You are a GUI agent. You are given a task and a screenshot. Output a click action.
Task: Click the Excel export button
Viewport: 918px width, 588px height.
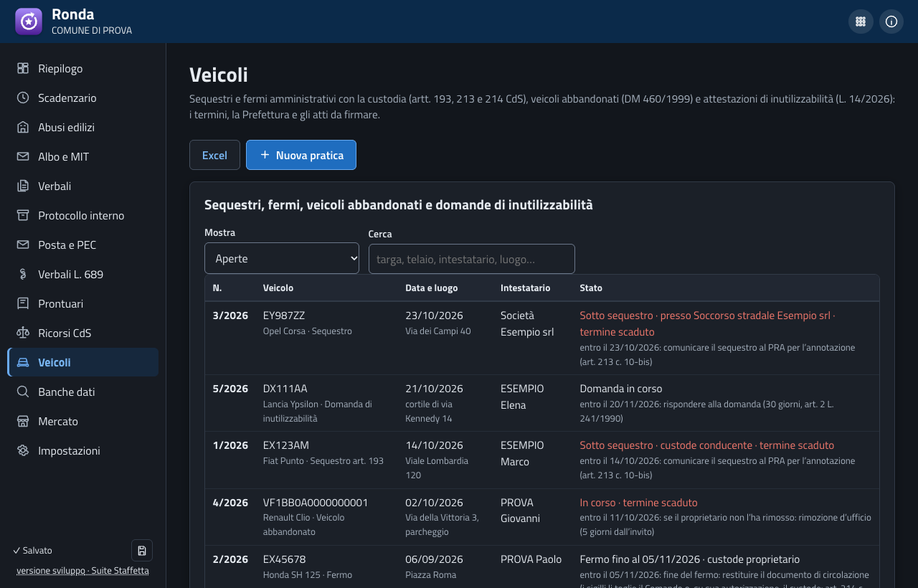[x=214, y=155]
